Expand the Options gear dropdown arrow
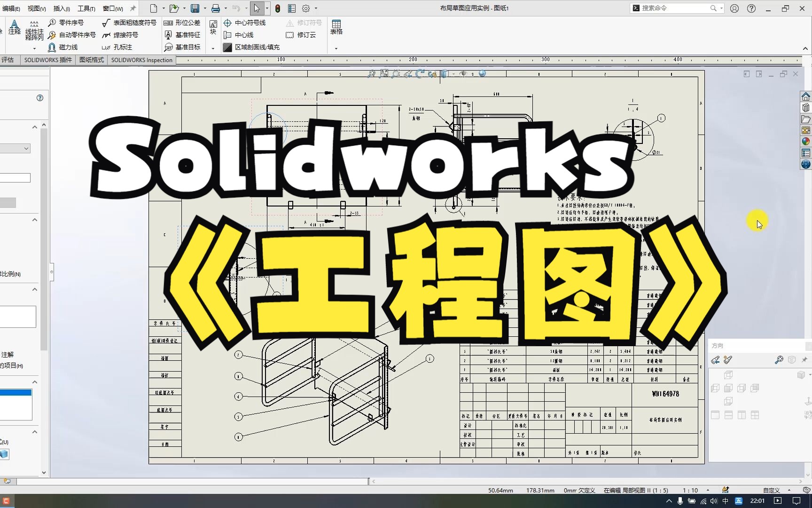The height and width of the screenshot is (508, 812). click(x=316, y=8)
